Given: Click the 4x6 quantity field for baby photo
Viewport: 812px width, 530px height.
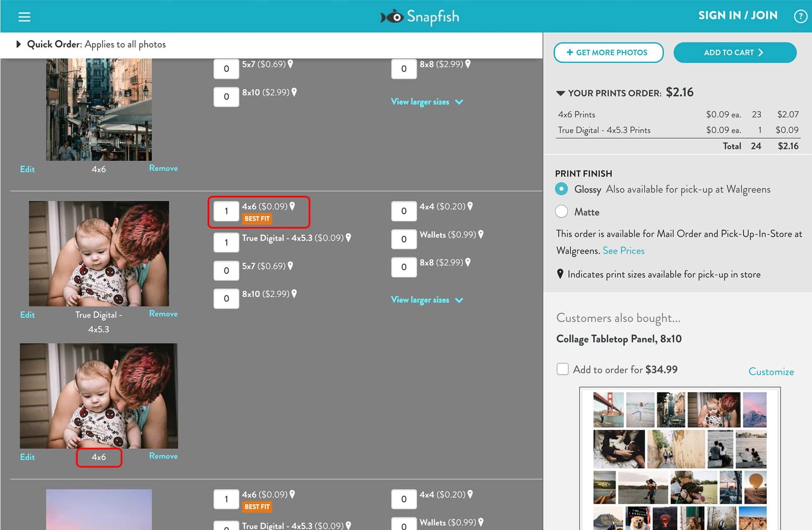Looking at the screenshot, I should click(x=226, y=211).
